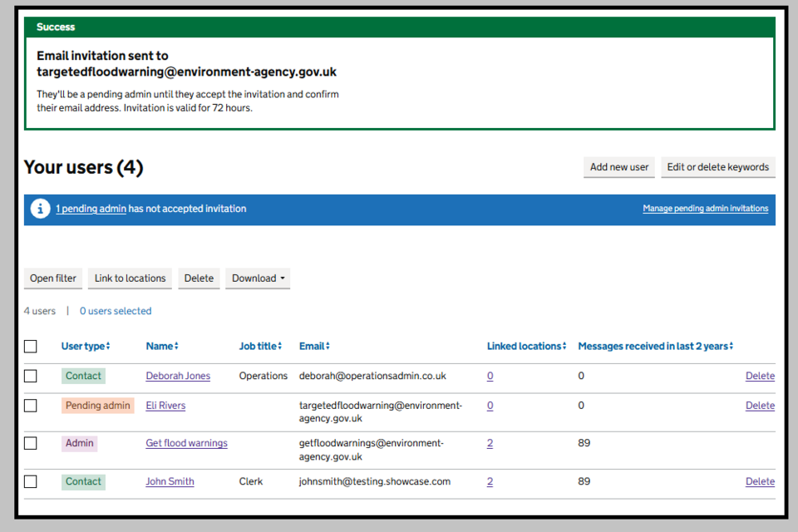Tick the checkbox beside John Smith

(31, 481)
